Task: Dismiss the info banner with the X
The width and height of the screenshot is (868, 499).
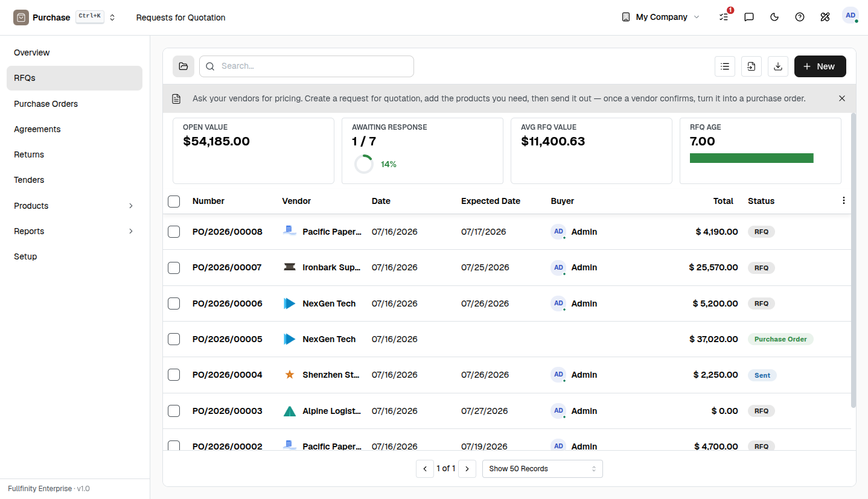Action: (x=842, y=98)
